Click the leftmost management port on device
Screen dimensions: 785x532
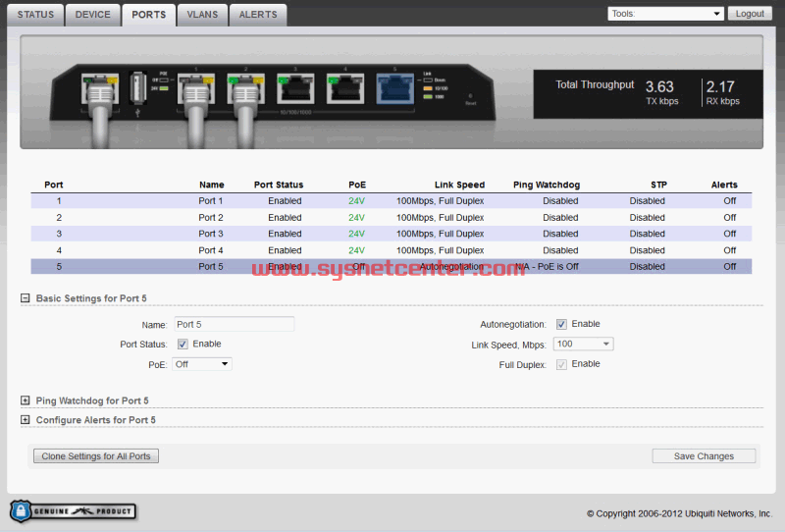point(99,88)
